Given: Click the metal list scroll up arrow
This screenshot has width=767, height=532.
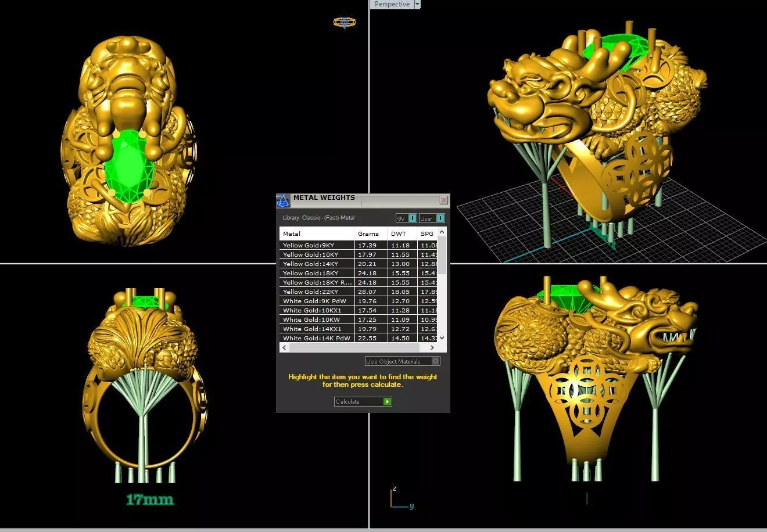Looking at the screenshot, I should click(442, 232).
